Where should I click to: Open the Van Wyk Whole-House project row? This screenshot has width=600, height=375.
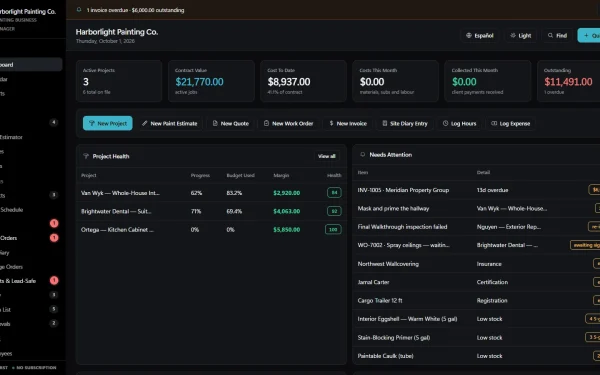(211, 193)
